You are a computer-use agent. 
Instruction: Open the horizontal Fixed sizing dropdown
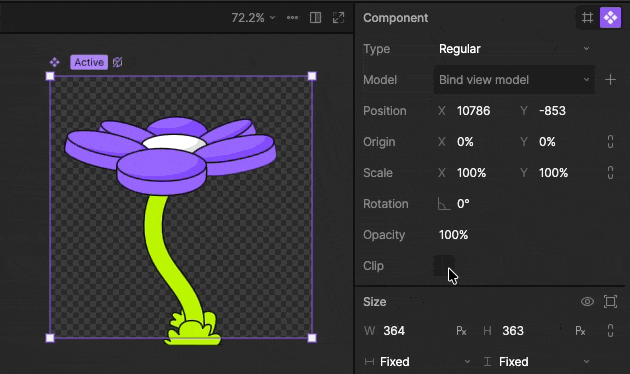417,362
